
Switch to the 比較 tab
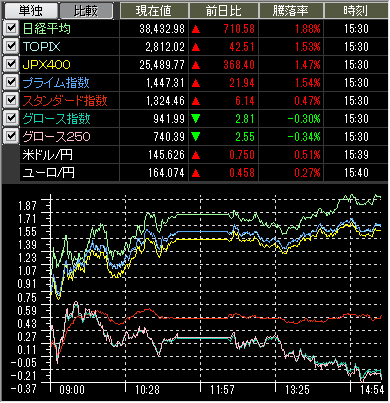click(x=86, y=11)
